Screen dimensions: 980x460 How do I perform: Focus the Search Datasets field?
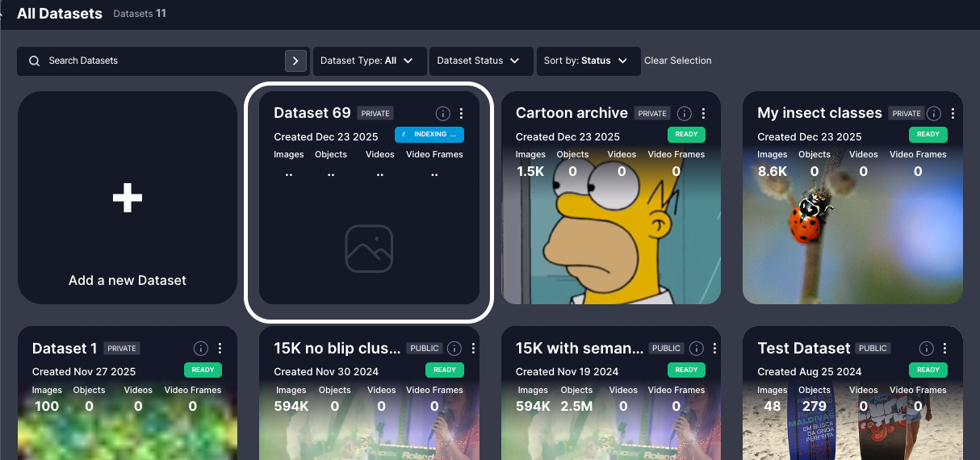pos(163,61)
